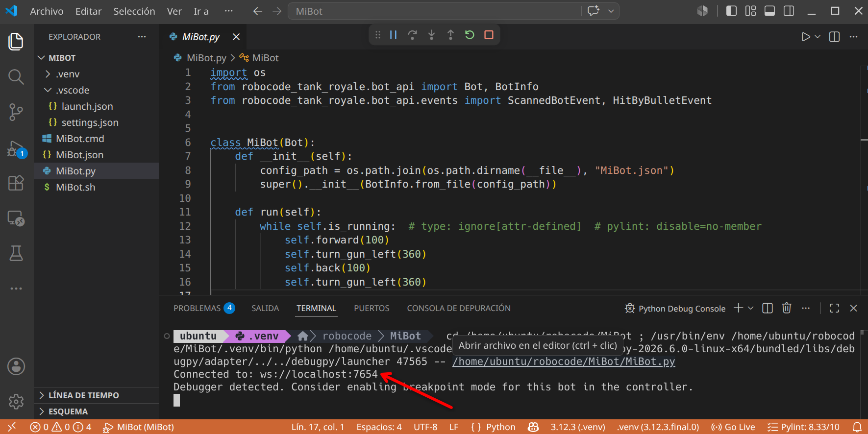868x434 pixels.
Task: Customize editor layout
Action: click(750, 11)
